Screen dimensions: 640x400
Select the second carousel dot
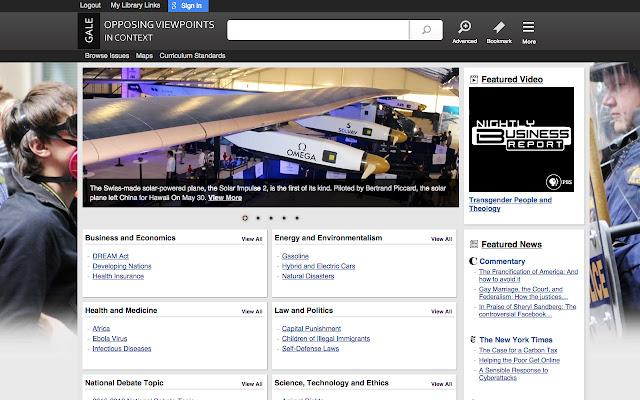point(258,218)
